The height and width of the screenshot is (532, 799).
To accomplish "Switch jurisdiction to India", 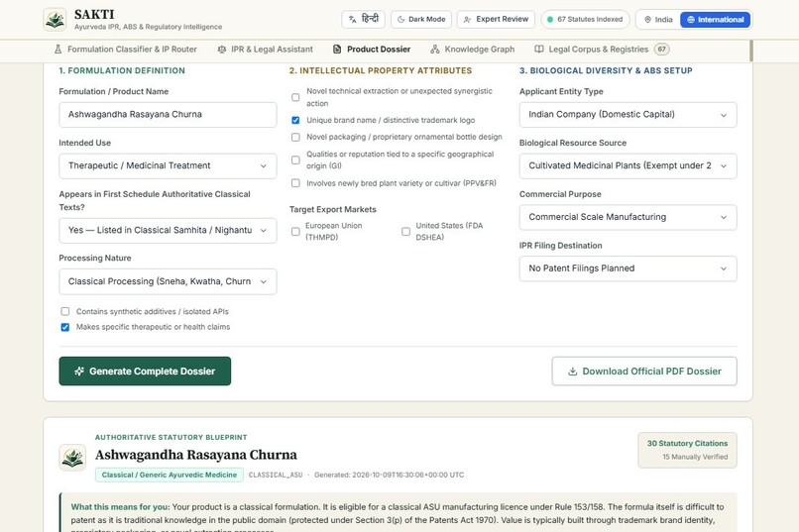I will (658, 20).
